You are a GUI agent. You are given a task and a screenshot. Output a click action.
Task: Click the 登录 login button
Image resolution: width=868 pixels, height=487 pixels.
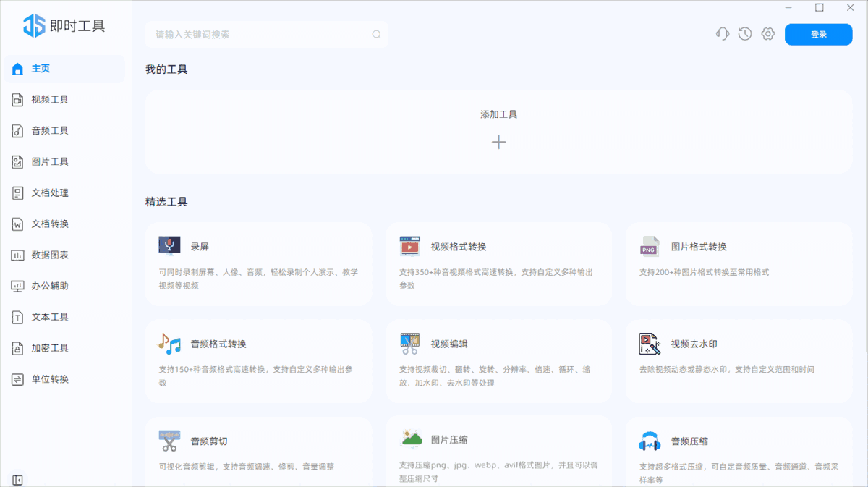818,34
